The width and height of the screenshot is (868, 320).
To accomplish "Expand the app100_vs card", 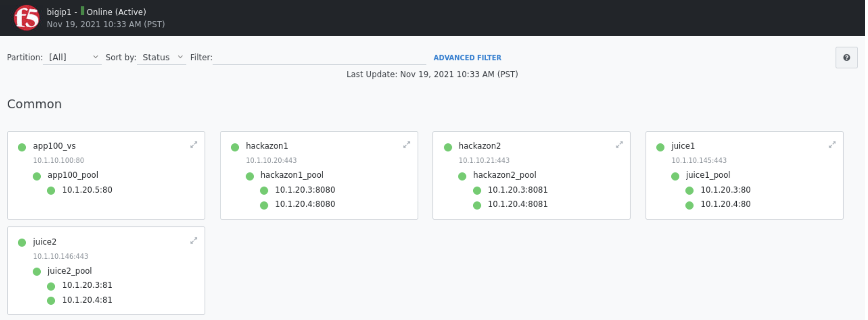I will (x=194, y=145).
